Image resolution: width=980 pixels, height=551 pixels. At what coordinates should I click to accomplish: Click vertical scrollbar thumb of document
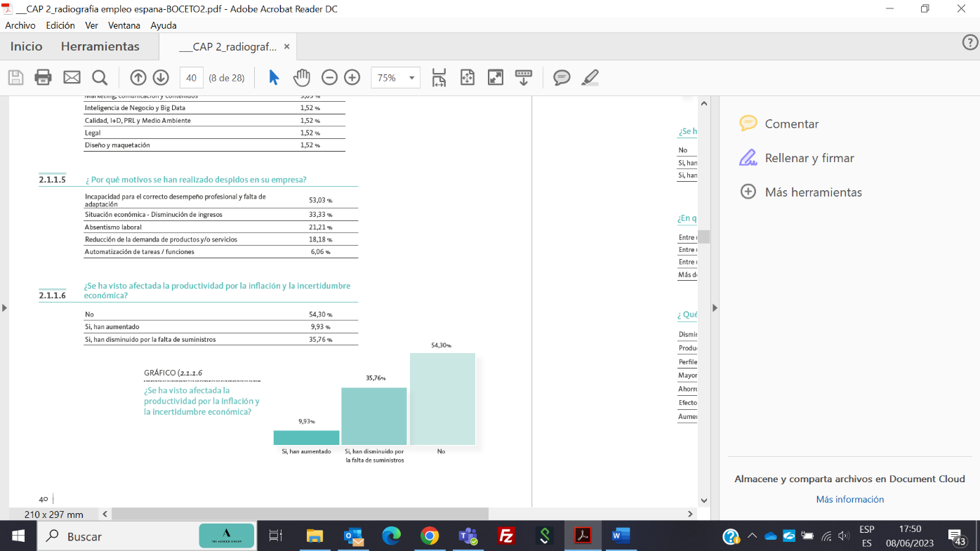click(703, 237)
